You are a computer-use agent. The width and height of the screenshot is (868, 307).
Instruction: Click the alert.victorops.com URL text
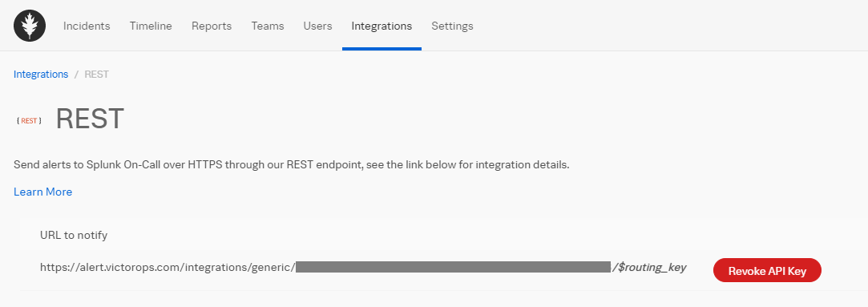click(168, 268)
